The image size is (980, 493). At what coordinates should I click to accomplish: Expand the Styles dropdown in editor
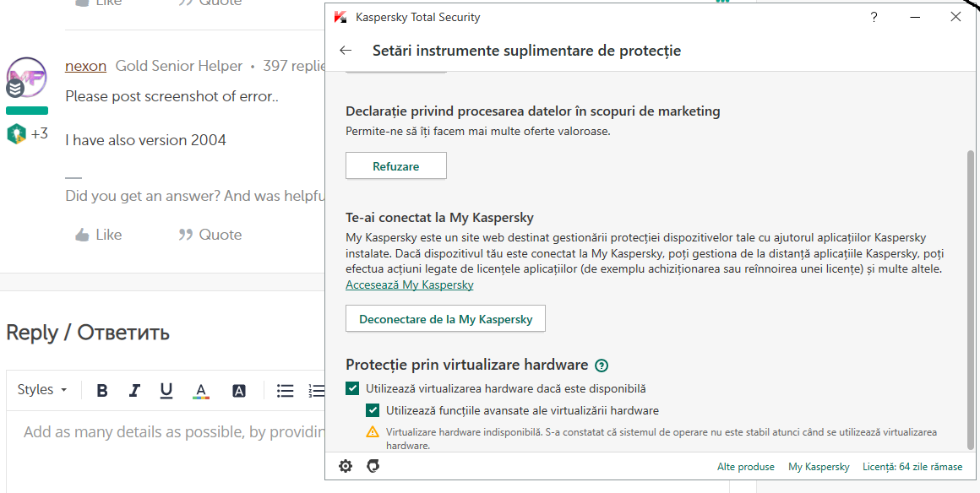pos(42,390)
